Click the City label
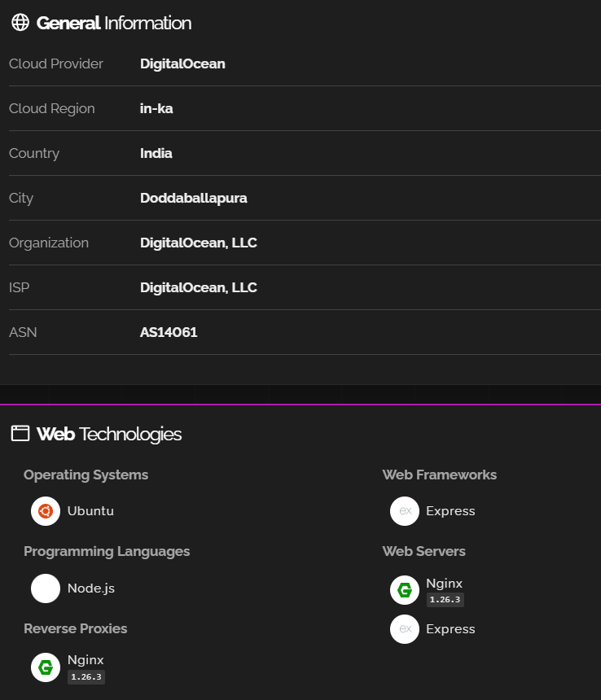Viewport: 601px width, 700px height. (x=21, y=198)
